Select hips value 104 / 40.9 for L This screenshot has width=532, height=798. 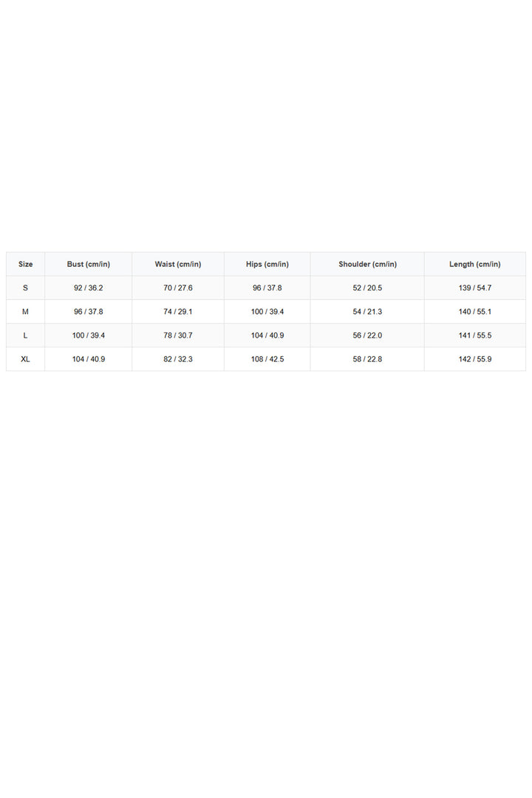[267, 335]
